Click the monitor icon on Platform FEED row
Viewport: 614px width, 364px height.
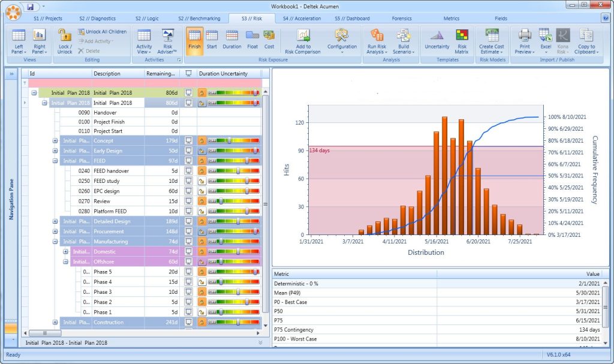click(x=188, y=211)
